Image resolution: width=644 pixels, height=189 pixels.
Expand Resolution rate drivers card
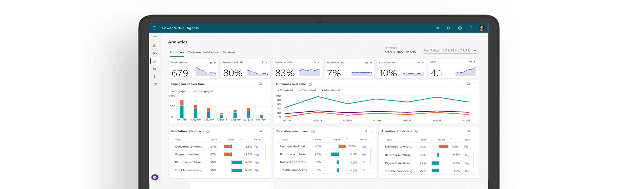(260, 131)
